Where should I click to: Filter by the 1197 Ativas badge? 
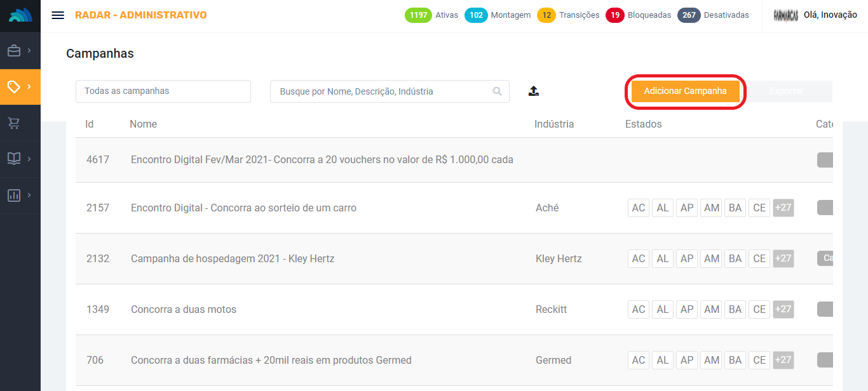(x=418, y=15)
